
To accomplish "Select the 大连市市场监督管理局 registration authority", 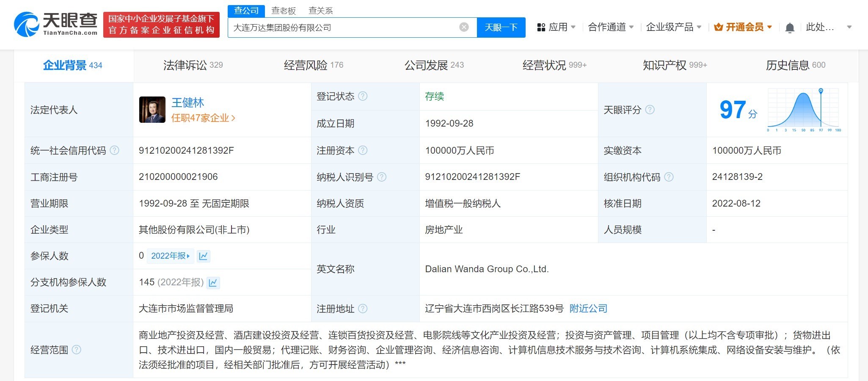I will [x=186, y=309].
